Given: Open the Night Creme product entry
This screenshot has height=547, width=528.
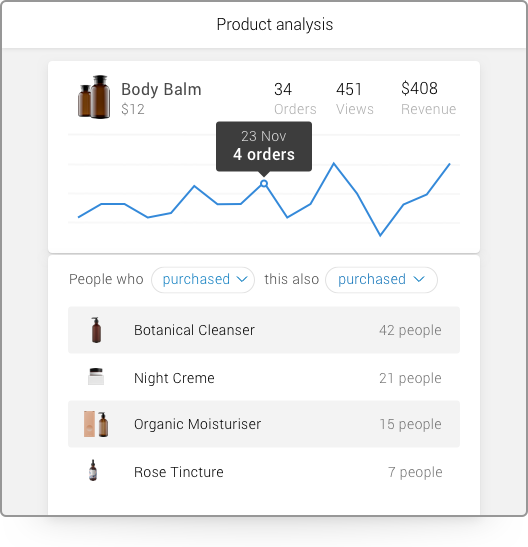Looking at the screenshot, I should 264,377.
